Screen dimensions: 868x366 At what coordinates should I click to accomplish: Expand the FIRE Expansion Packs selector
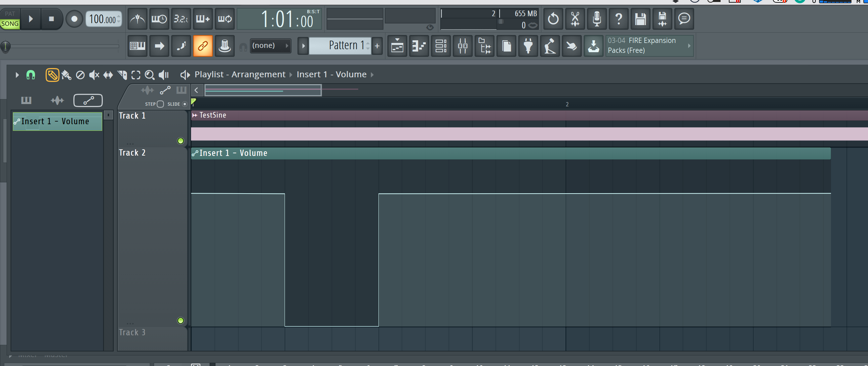coord(690,46)
